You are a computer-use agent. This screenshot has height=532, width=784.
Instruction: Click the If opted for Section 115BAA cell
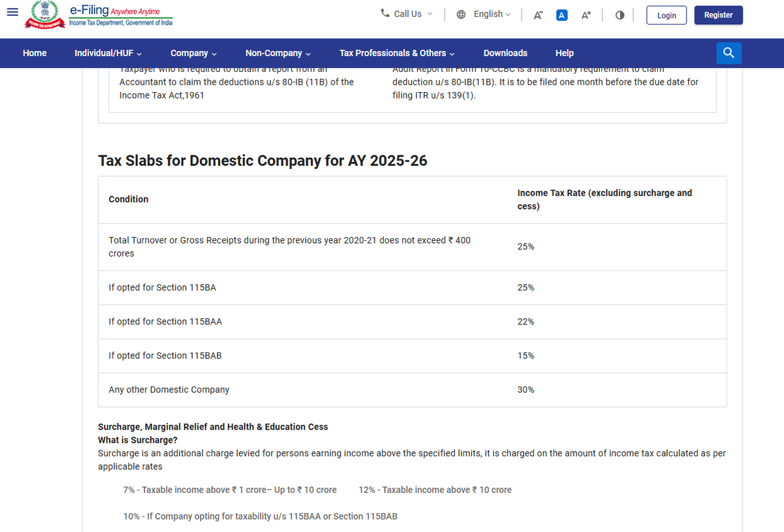coord(166,321)
